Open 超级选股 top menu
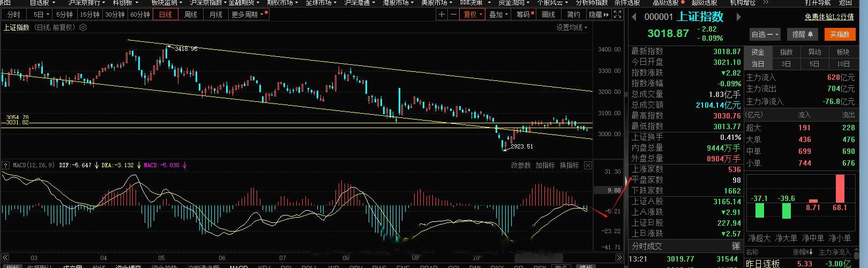Viewport: 868px width, 268px height. point(704,3)
